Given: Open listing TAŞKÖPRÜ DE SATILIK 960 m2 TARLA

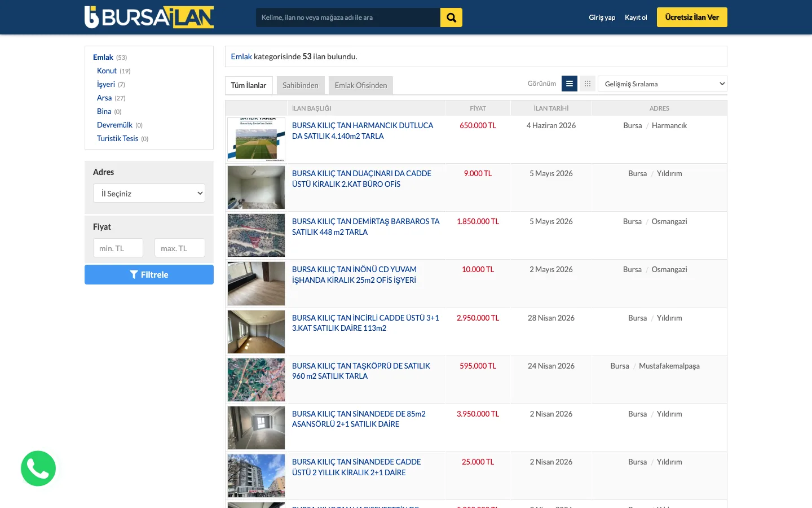Looking at the screenshot, I should [x=361, y=371].
